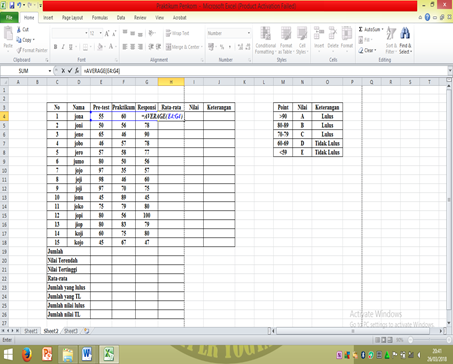Click inside the formula bar
The height and width of the screenshot is (364, 453).
[x=265, y=71]
